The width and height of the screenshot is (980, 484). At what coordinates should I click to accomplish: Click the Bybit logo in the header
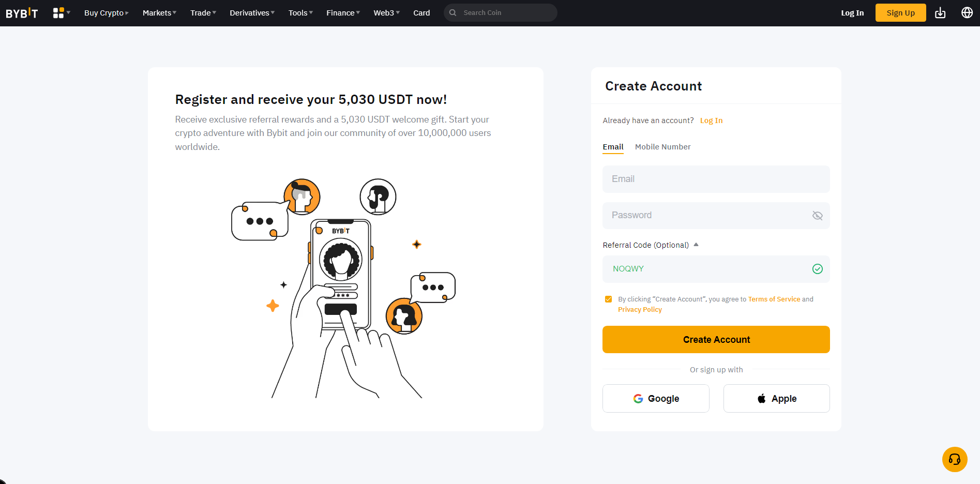pyautogui.click(x=22, y=13)
